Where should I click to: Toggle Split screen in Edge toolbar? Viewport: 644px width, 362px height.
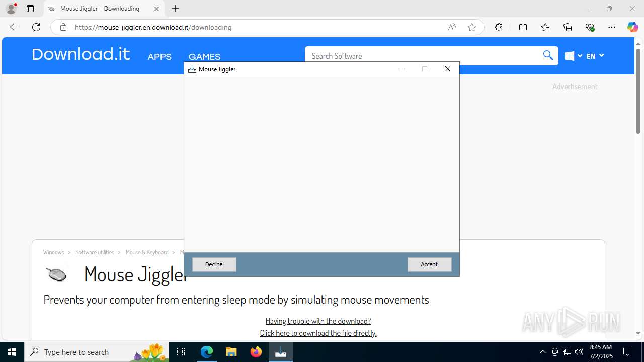[523, 27]
